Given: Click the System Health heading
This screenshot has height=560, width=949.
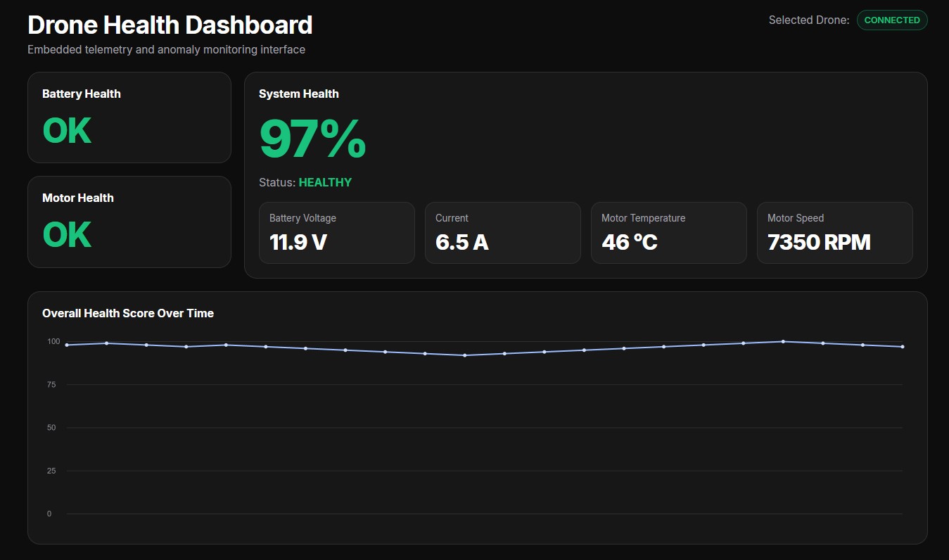Looking at the screenshot, I should coord(299,94).
